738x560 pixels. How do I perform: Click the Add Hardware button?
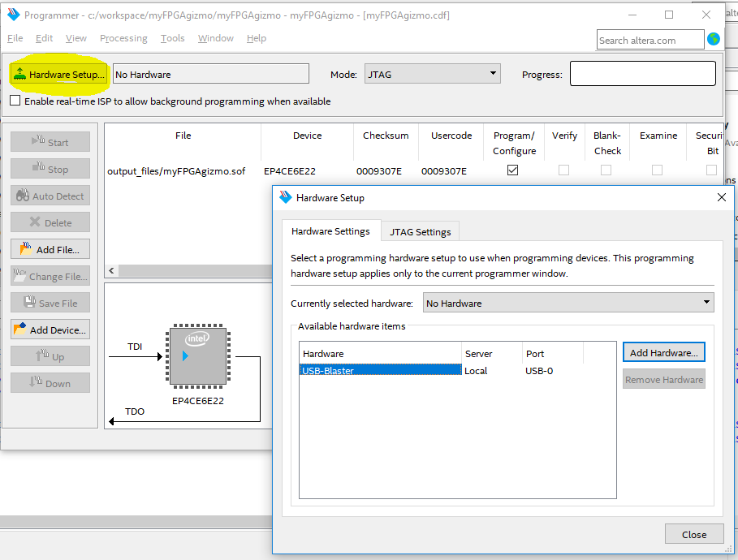pos(663,352)
